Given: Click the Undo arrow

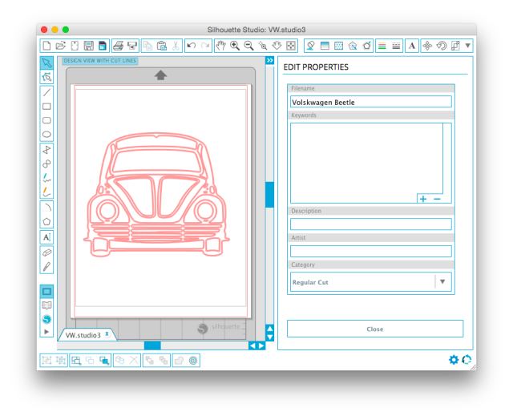Looking at the screenshot, I should 191,46.
